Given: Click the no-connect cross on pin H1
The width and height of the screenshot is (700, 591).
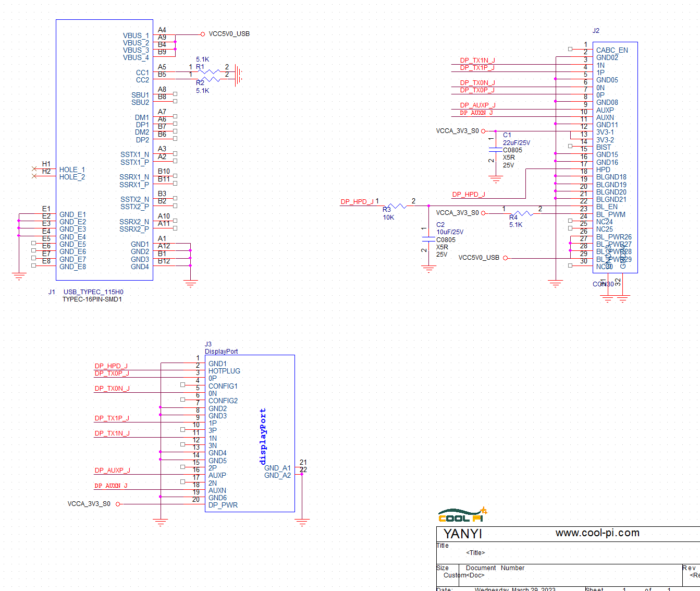Looking at the screenshot, I should (34, 169).
